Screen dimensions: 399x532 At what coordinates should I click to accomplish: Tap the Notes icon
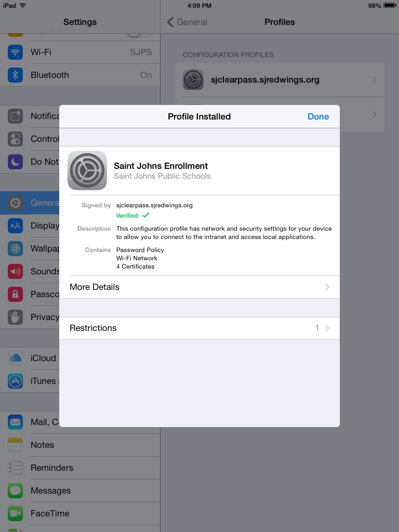pos(15,445)
